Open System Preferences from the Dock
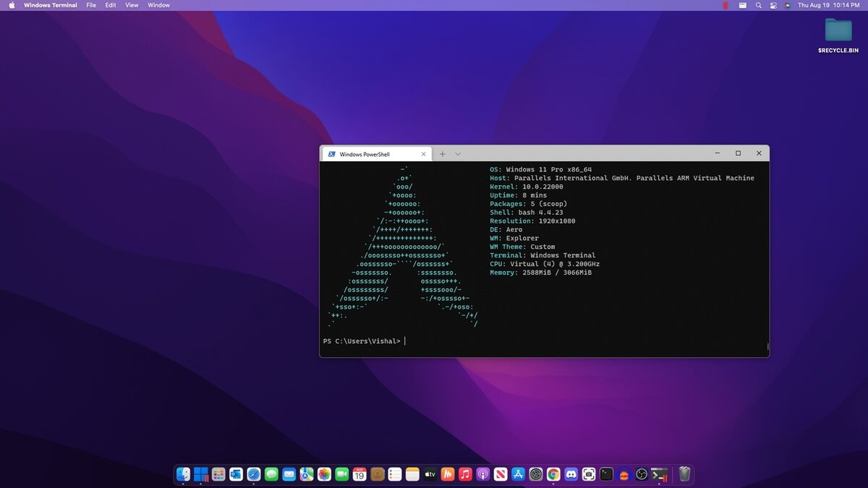868x488 pixels. (536, 474)
